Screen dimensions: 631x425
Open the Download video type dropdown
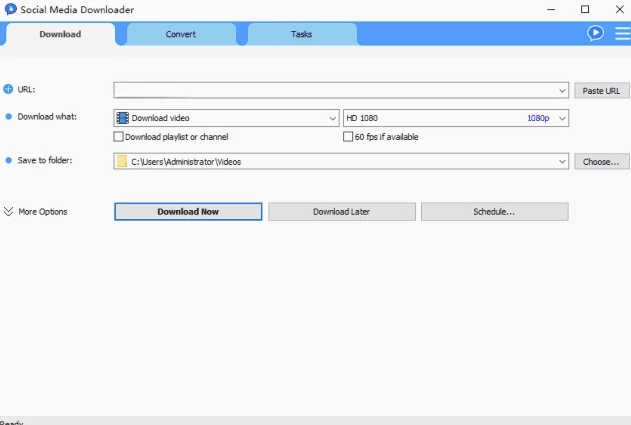coord(333,118)
